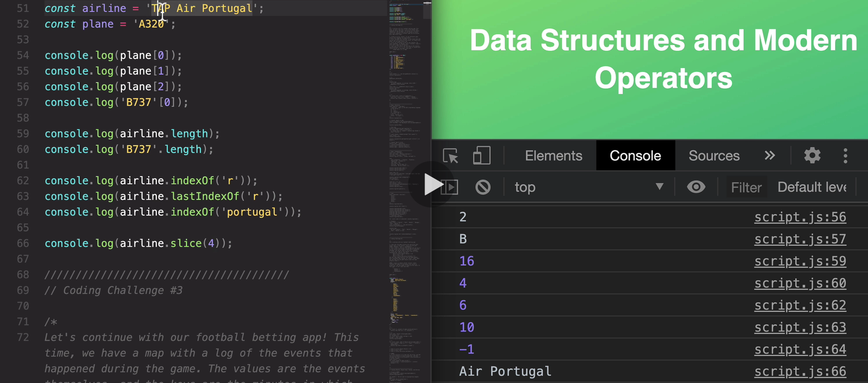Show more DevTools tabs chevron
This screenshot has height=383, width=868.
pyautogui.click(x=770, y=156)
